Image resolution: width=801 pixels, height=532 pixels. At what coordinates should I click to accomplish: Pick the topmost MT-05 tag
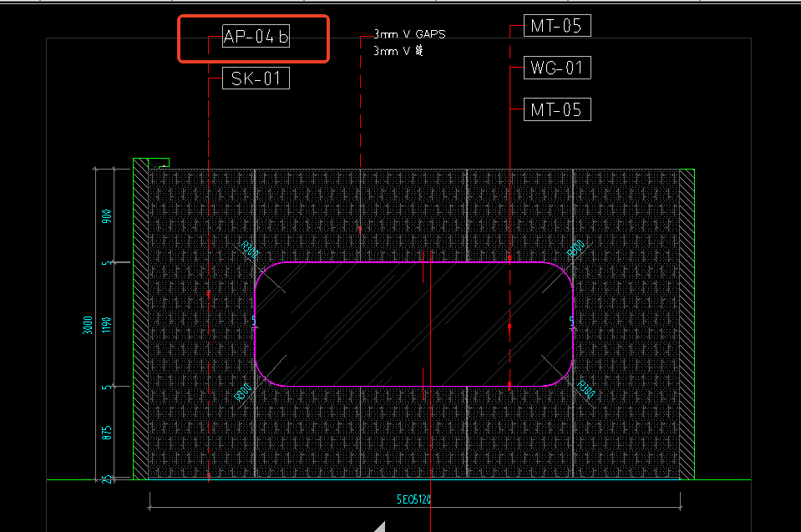pos(557,26)
